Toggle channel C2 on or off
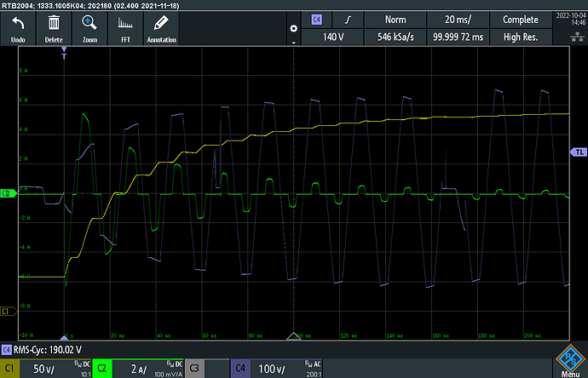 102,369
